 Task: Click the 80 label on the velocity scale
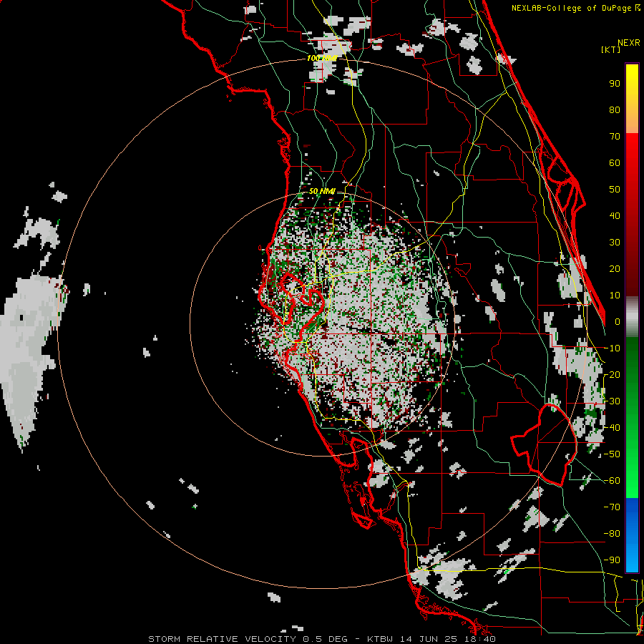click(615, 110)
